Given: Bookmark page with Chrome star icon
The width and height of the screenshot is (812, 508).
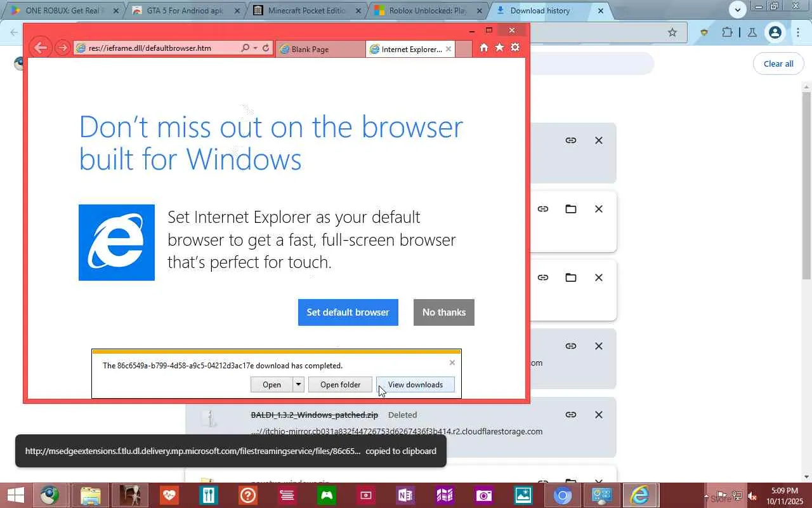Looking at the screenshot, I should (672, 32).
